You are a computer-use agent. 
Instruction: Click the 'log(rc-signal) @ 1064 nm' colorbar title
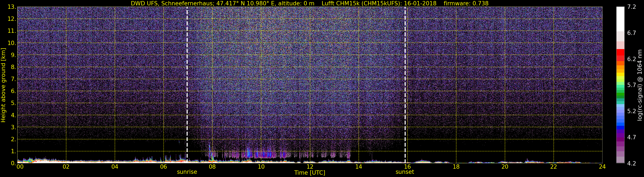[640, 85]
